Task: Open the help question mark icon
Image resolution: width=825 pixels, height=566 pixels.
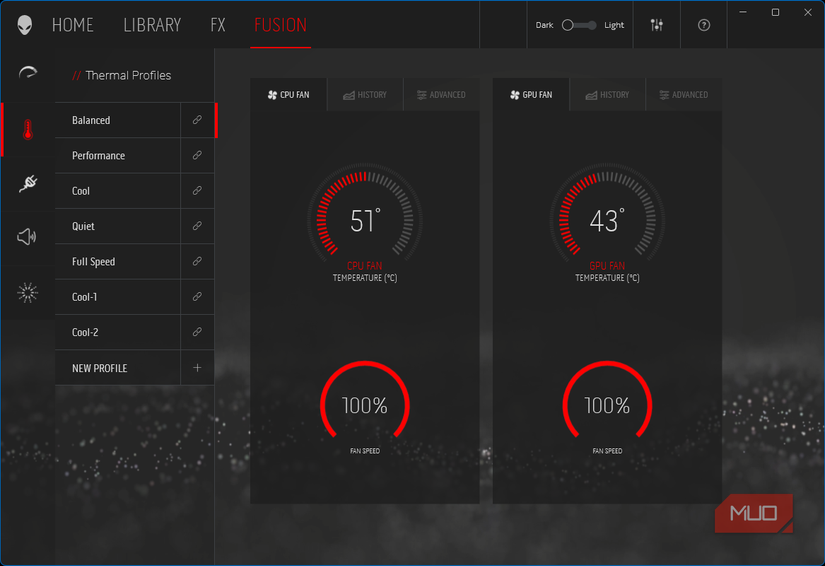Action: (x=703, y=25)
